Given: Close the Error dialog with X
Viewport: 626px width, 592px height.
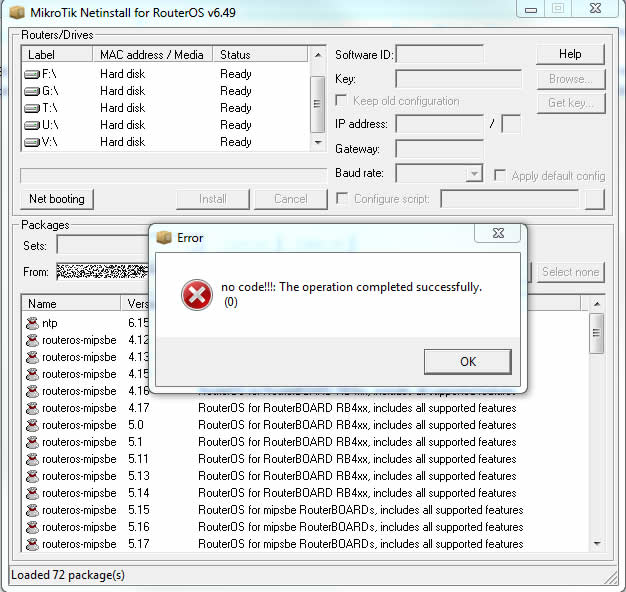Looking at the screenshot, I should tap(498, 233).
